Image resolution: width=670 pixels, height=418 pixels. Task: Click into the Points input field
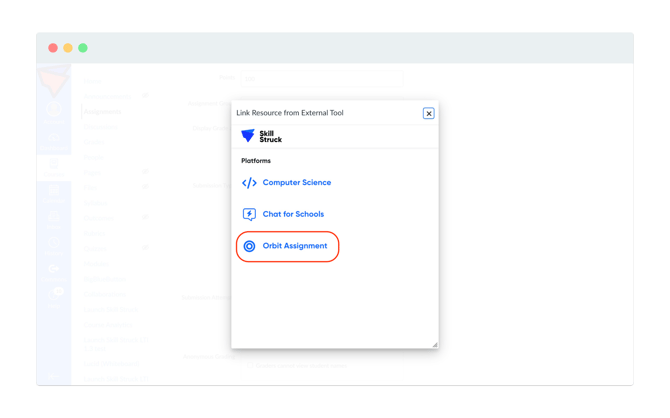click(x=322, y=79)
